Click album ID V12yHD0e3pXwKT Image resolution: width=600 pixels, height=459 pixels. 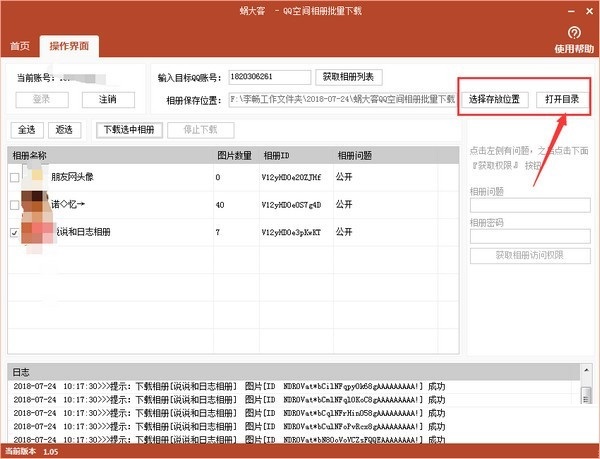[x=291, y=233]
